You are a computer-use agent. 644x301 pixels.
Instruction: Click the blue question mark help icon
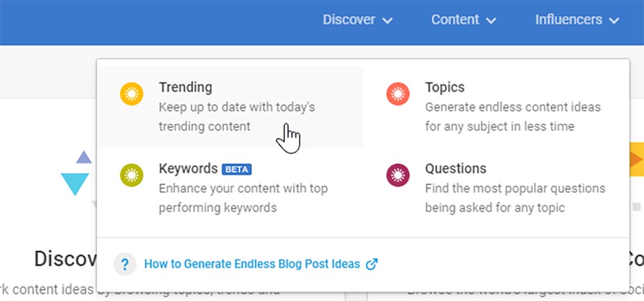click(x=125, y=264)
